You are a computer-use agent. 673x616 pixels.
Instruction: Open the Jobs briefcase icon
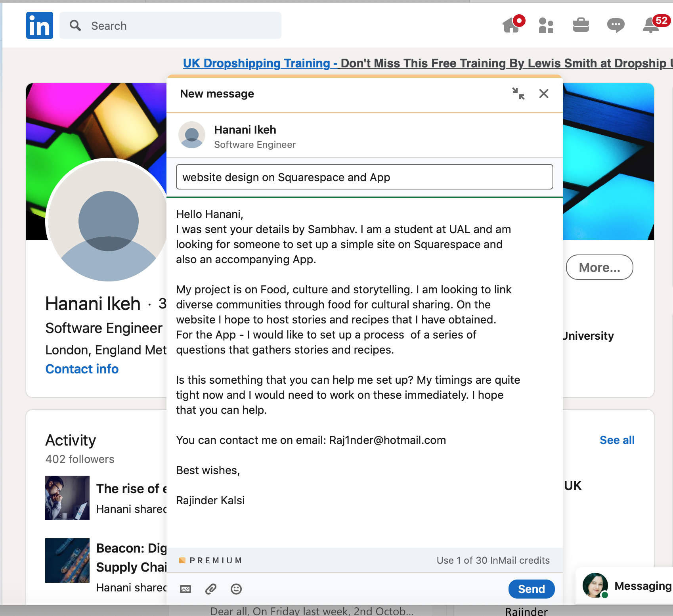581,25
